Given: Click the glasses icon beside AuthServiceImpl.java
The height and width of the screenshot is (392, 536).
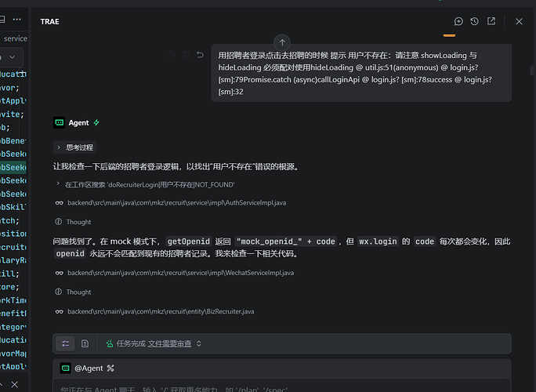Looking at the screenshot, I should pos(59,203).
